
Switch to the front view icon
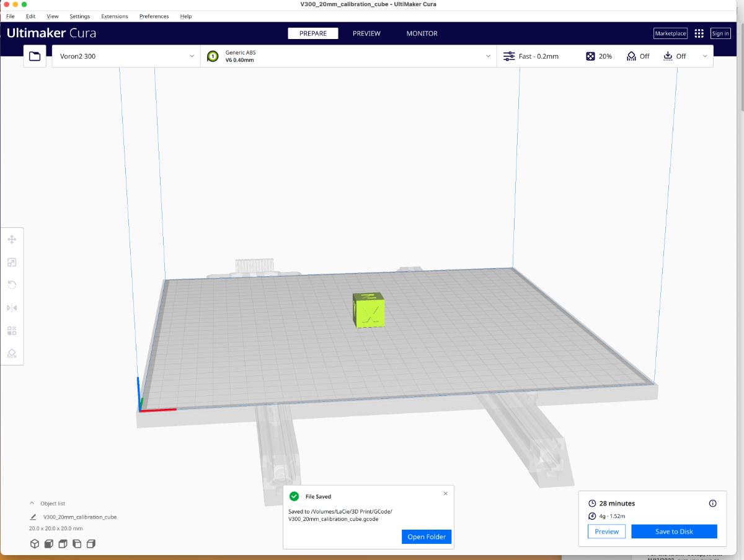pyautogui.click(x=49, y=544)
